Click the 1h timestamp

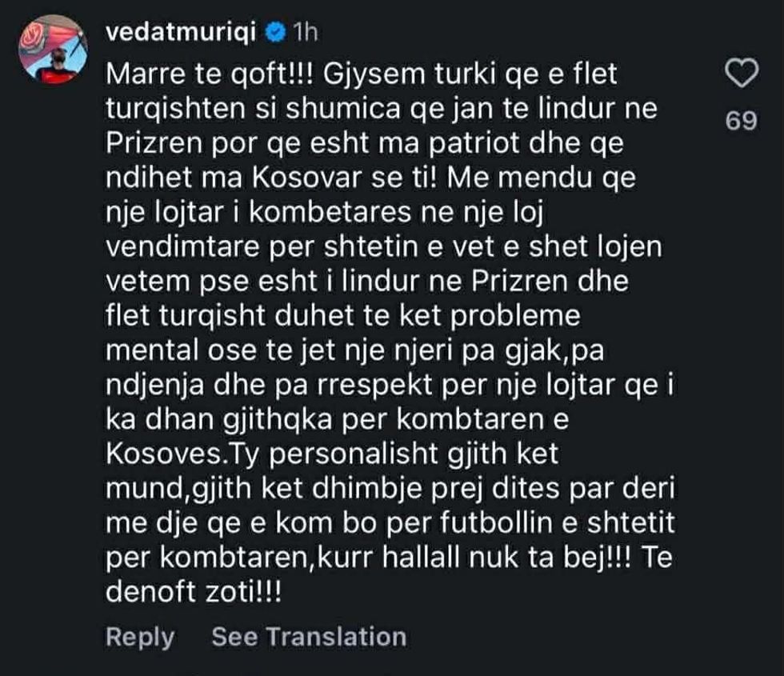click(306, 32)
